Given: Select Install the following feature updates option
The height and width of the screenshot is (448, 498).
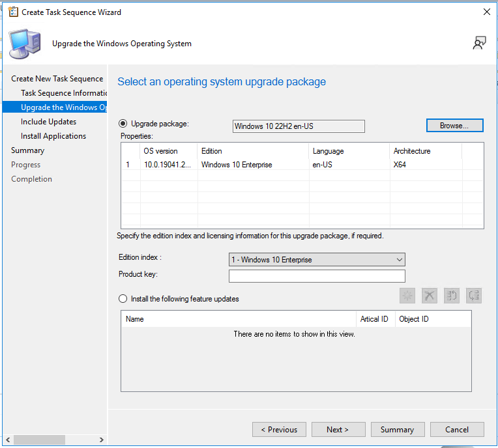Looking at the screenshot, I should pos(123,299).
